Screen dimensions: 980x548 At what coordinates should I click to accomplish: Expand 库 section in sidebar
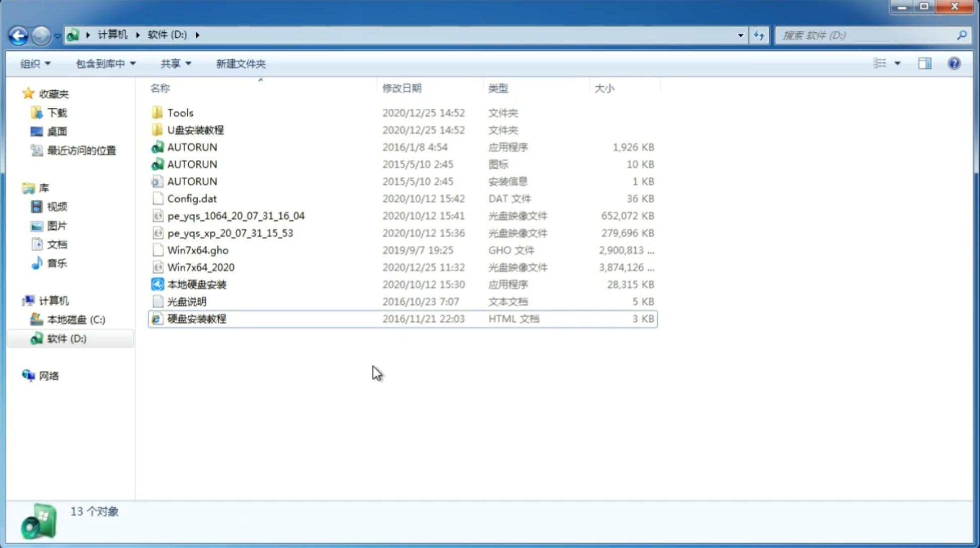(x=20, y=188)
